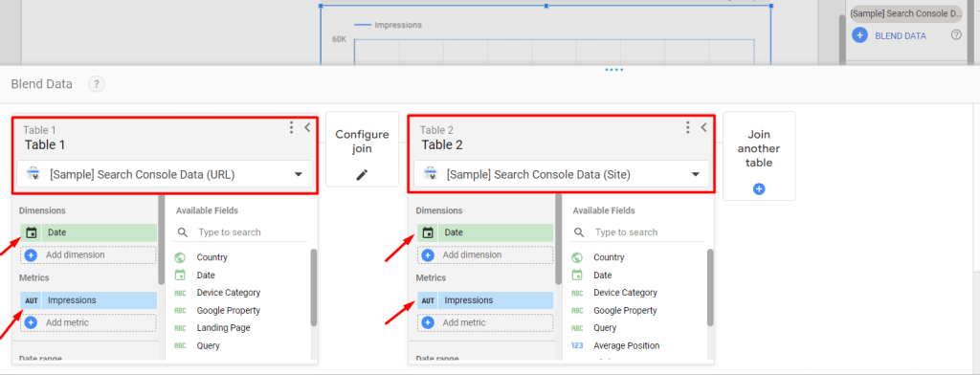Expand Table 1 data source dropdown
This screenshot has width=980, height=375.
coord(165,174)
